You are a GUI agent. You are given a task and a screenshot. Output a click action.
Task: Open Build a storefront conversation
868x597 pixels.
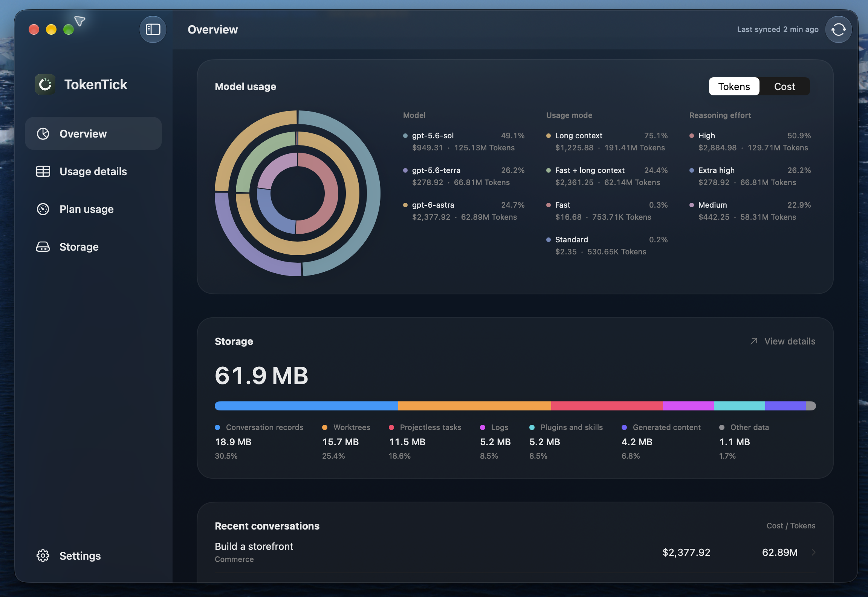515,553
